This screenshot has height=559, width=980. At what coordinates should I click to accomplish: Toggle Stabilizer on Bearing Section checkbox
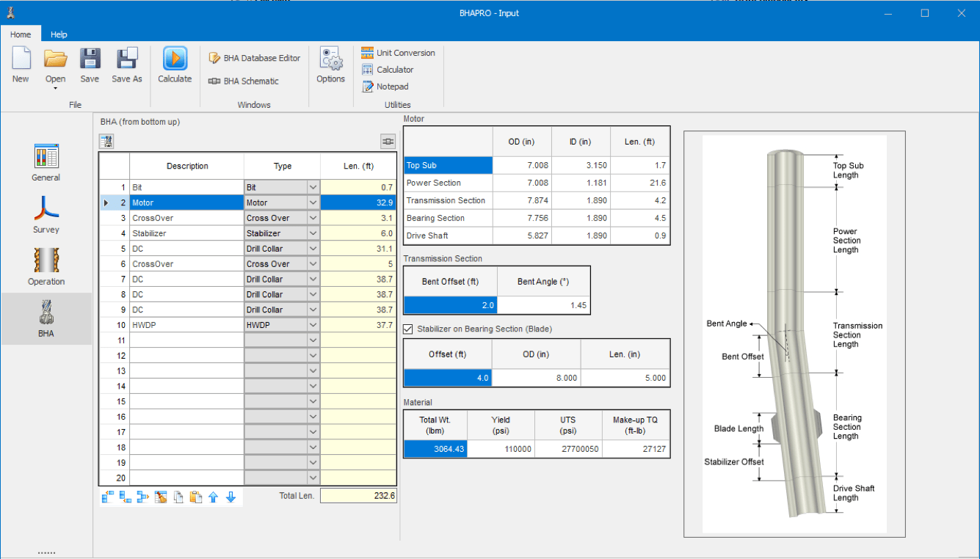tap(408, 329)
